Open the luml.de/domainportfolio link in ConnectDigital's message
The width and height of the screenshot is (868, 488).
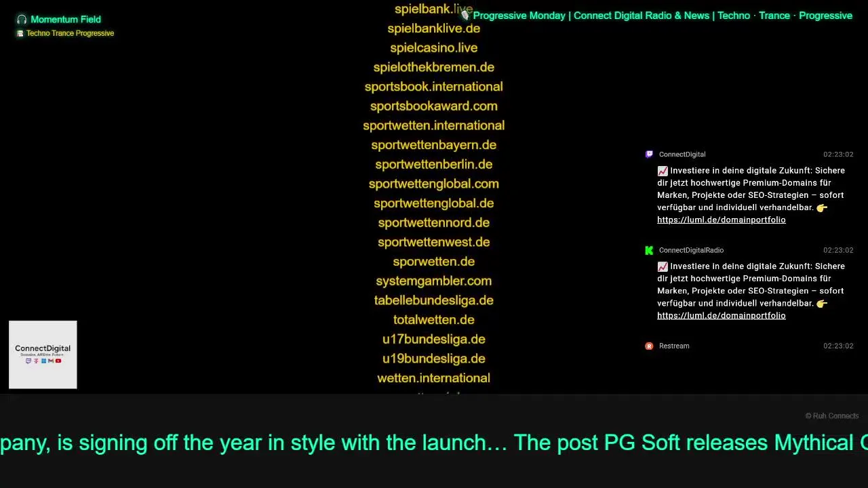(x=722, y=220)
